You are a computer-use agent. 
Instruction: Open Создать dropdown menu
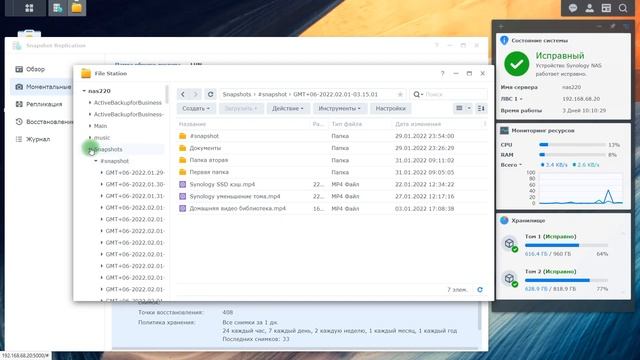(x=196, y=109)
